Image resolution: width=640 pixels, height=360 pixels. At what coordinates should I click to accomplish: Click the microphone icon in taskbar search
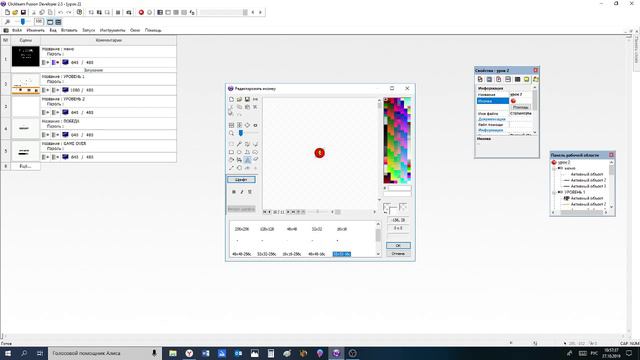(x=154, y=353)
